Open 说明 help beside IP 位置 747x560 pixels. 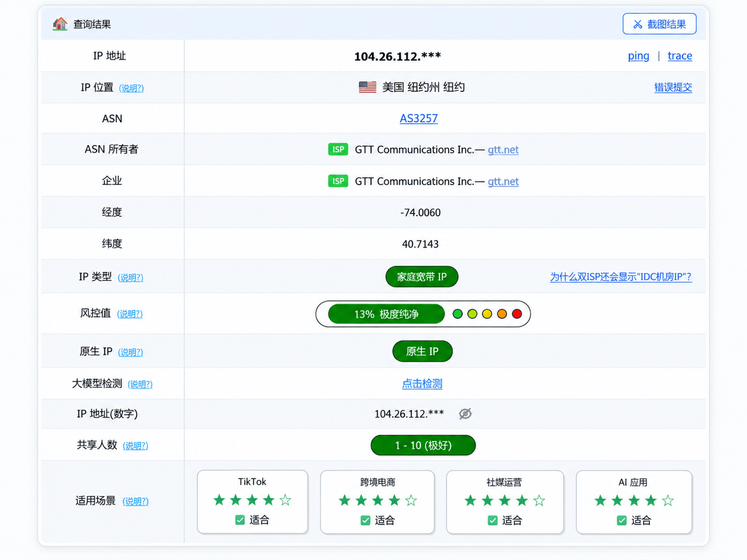click(x=131, y=88)
